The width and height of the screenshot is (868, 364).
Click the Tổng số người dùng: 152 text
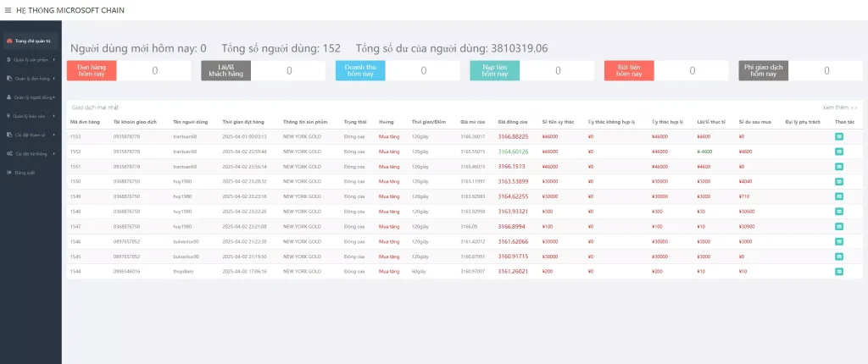tap(281, 49)
